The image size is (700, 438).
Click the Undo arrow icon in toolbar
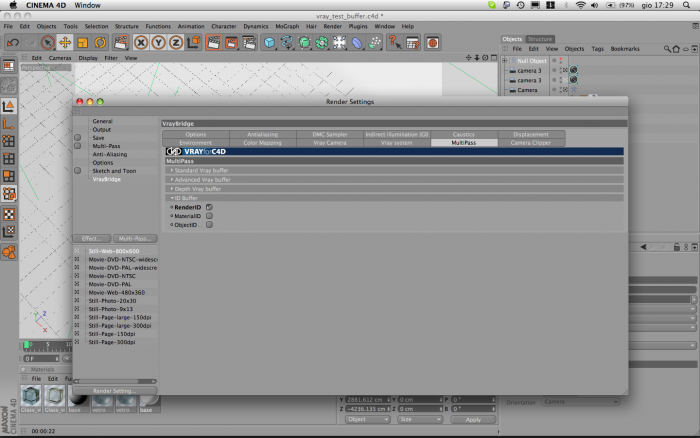coord(12,42)
